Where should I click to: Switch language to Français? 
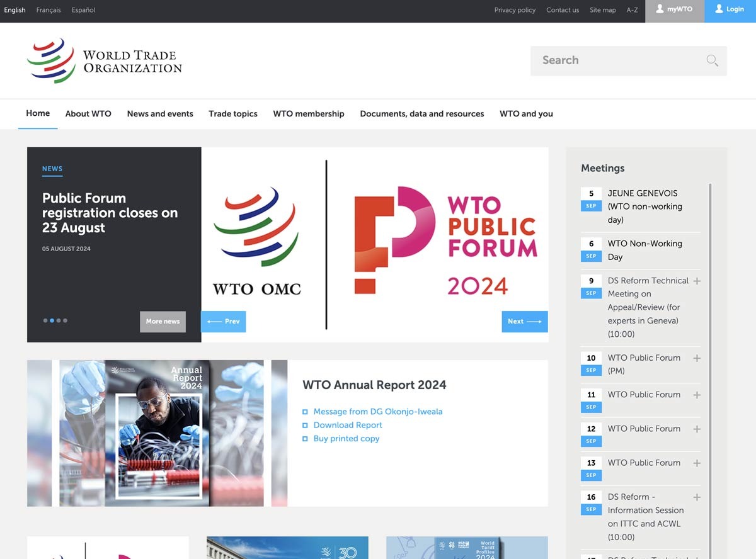point(49,10)
